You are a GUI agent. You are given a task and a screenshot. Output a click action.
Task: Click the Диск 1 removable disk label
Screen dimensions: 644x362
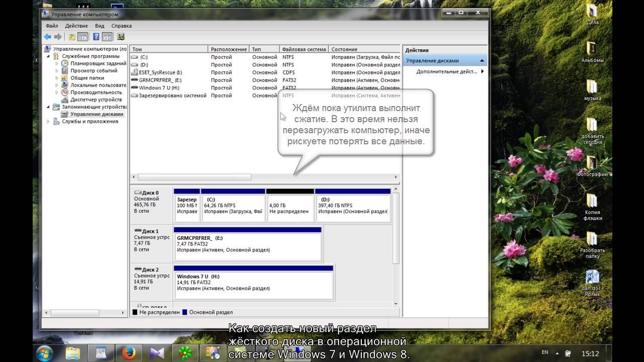pyautogui.click(x=146, y=231)
